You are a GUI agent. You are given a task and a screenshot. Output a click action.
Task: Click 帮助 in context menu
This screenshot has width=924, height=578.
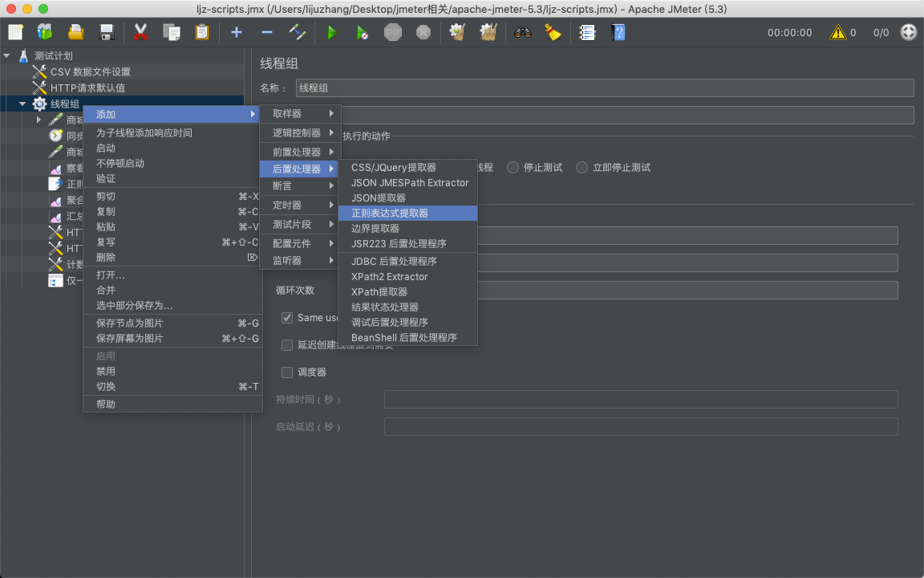pos(172,404)
